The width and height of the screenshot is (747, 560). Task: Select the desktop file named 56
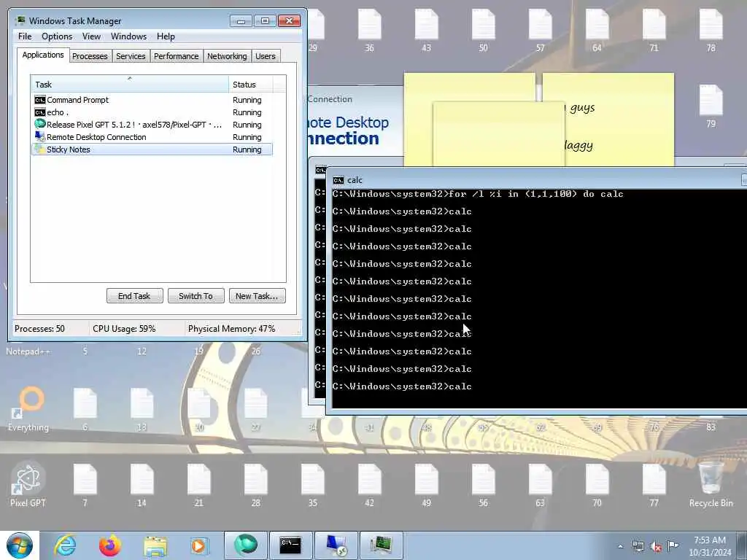484,484
